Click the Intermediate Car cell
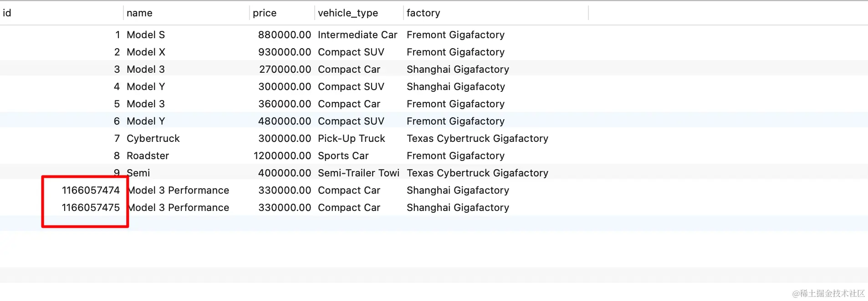Viewport: 868px width, 301px height. [x=357, y=35]
